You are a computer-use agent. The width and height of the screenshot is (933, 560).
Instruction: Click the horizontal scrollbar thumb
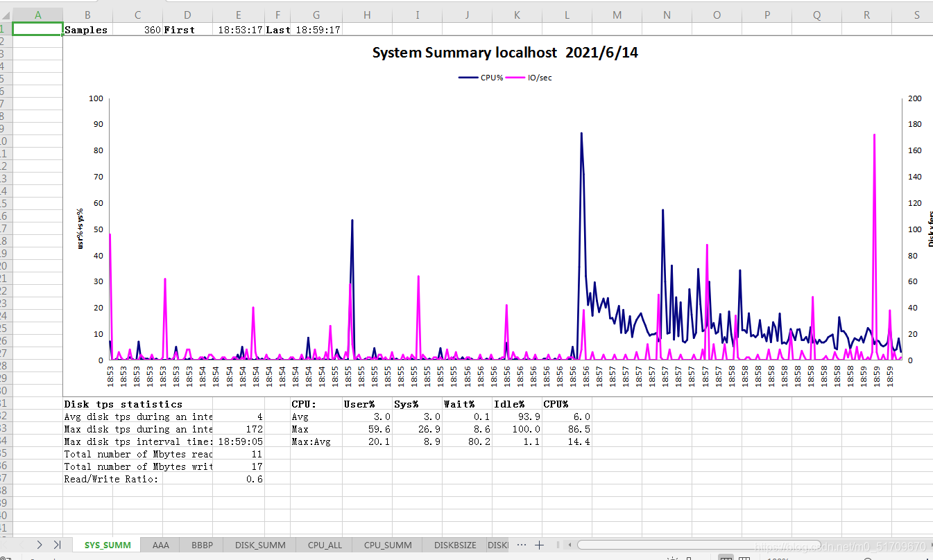click(x=699, y=545)
